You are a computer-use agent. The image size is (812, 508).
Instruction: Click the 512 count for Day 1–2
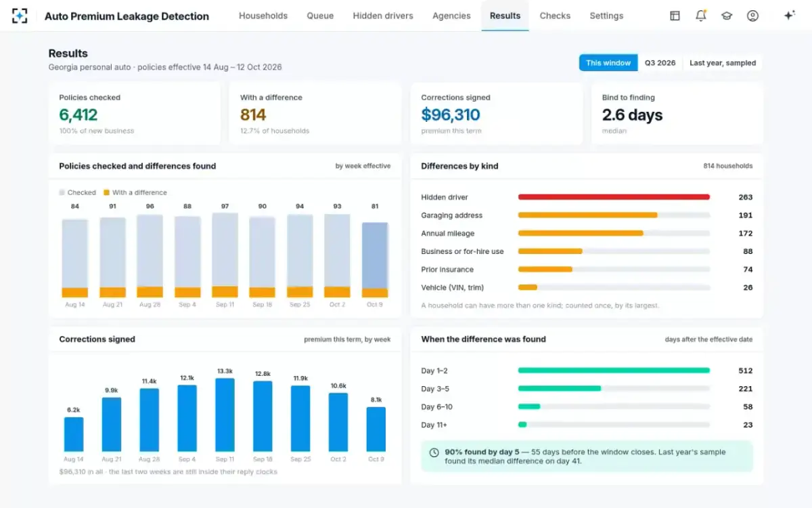pos(745,371)
